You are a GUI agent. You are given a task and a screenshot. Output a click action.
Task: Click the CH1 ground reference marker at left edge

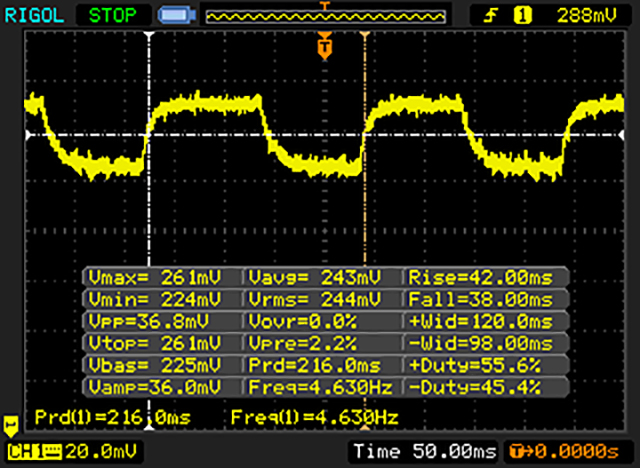click(x=11, y=426)
